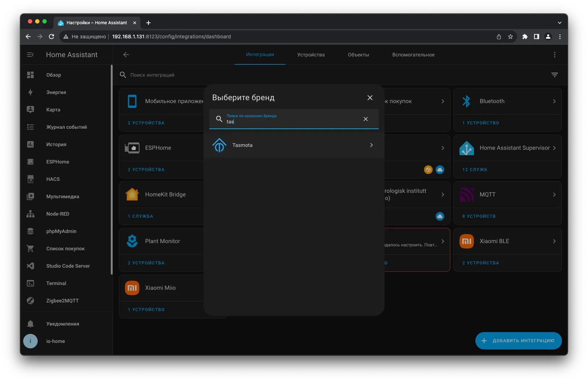Open MQTT's 8 устройств link

tap(479, 216)
